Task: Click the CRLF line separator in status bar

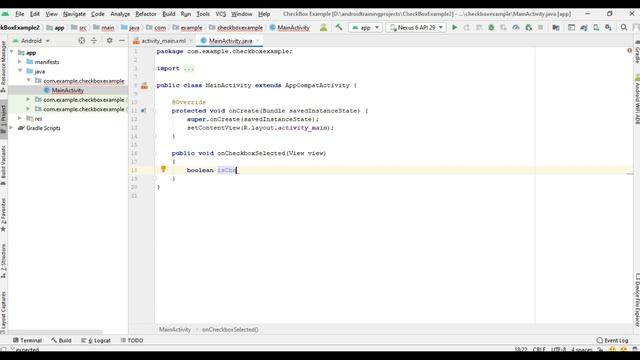Action: click(539, 350)
